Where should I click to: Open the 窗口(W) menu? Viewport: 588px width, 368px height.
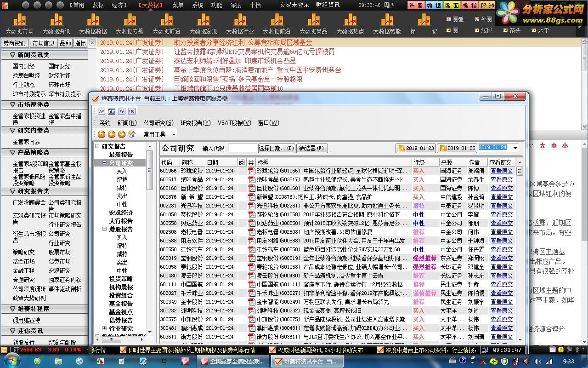[x=268, y=123]
